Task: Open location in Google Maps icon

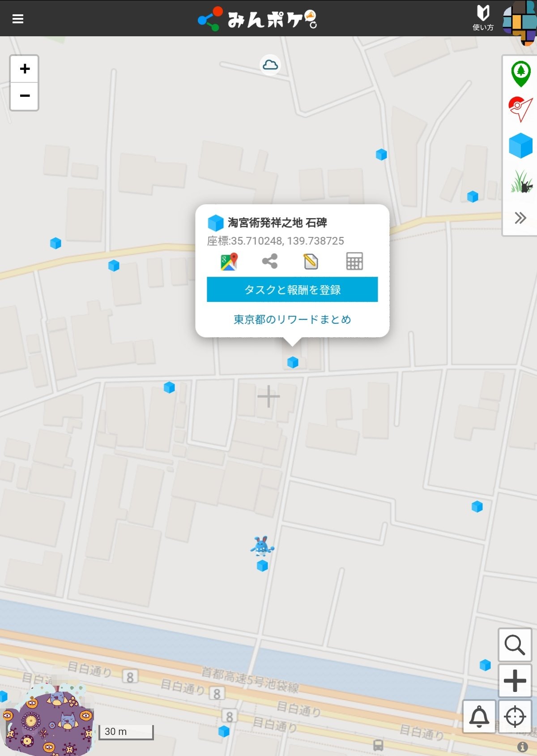Action: pos(229,262)
